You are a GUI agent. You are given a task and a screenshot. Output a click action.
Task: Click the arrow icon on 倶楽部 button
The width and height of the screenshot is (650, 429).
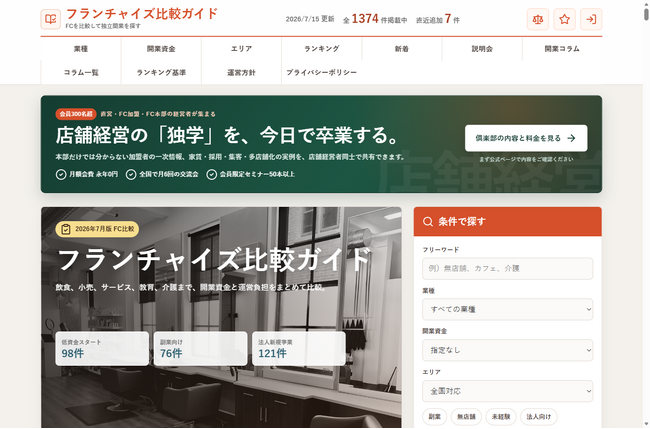click(x=571, y=138)
